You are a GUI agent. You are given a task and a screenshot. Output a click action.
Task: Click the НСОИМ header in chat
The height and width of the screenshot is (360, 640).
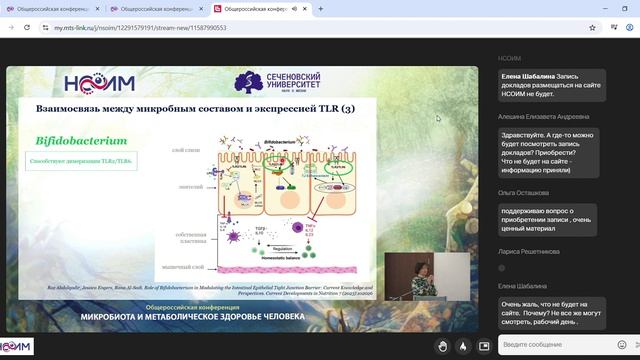click(509, 58)
